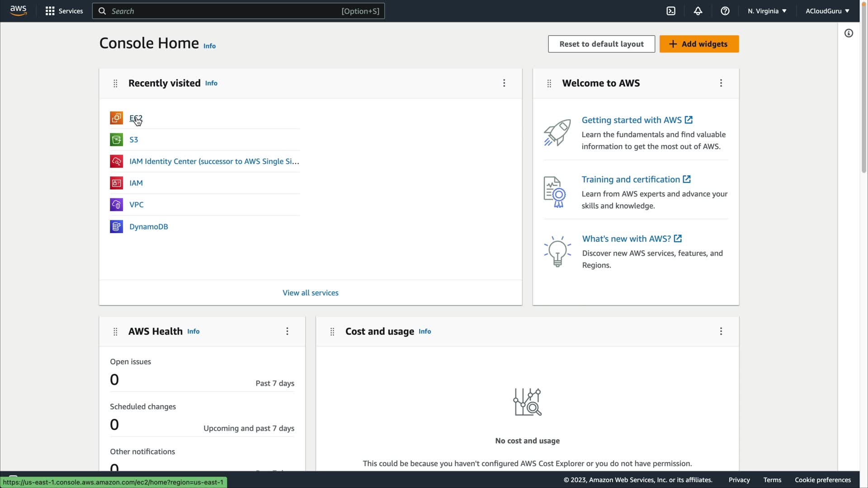Open the ACloudGuru account dropdown
This screenshot has height=488, width=868.
point(827,11)
